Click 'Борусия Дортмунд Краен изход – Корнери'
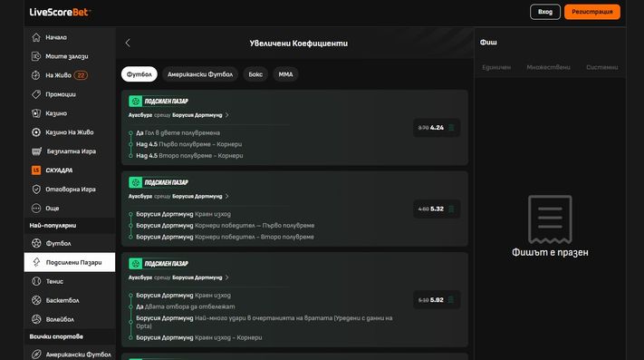 [x=198, y=337]
